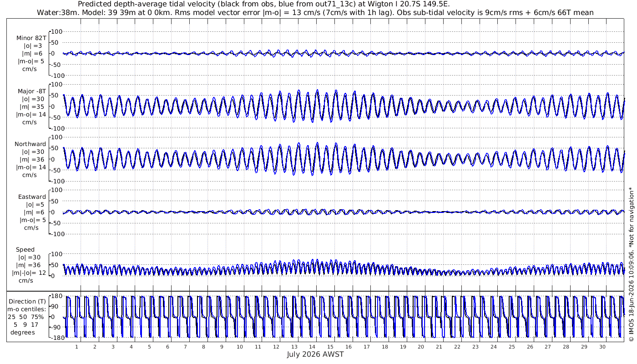The height and width of the screenshot is (364, 637).
Task: Click the '25 50 75%' centile header
Action: pyautogui.click(x=26, y=317)
